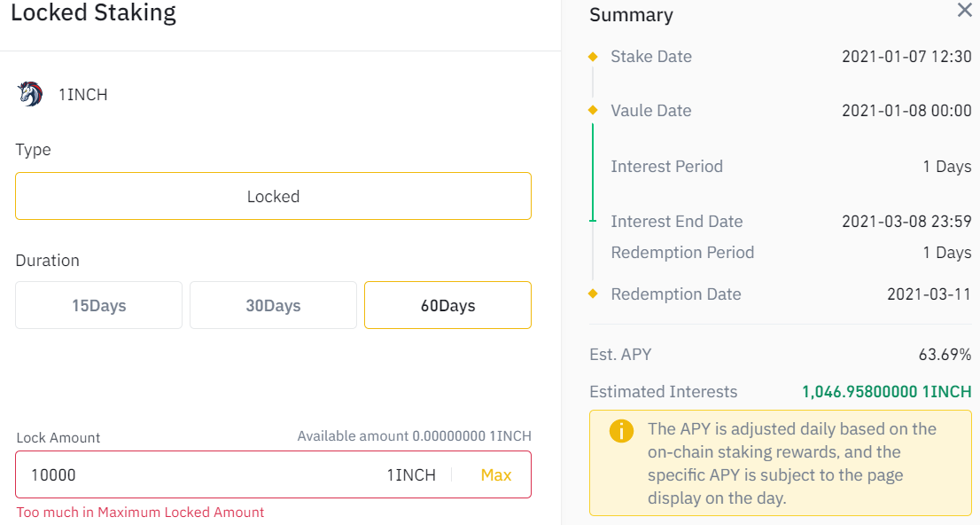Image resolution: width=980 pixels, height=525 pixels.
Task: Click the 1INCH token name label
Action: 83,95
